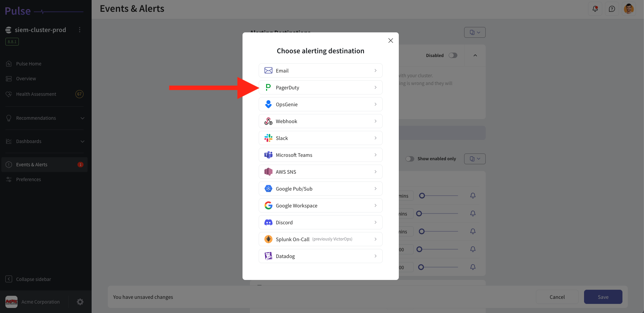Viewport: 644px width, 313px height.
Task: Select PagerDuty as alerting destination
Action: click(x=320, y=87)
